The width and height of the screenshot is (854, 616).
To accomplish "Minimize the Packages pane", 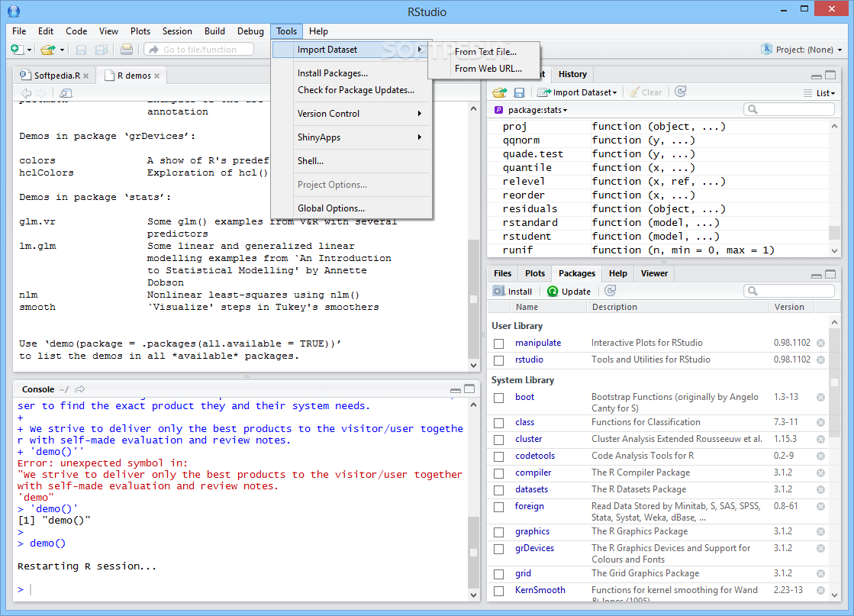I will (x=817, y=276).
